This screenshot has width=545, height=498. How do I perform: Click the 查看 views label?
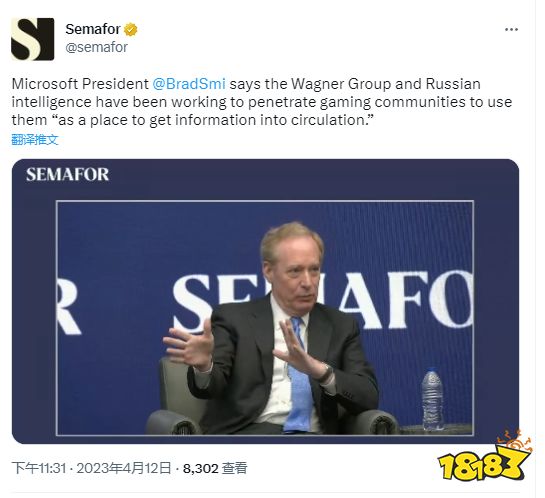coord(235,468)
